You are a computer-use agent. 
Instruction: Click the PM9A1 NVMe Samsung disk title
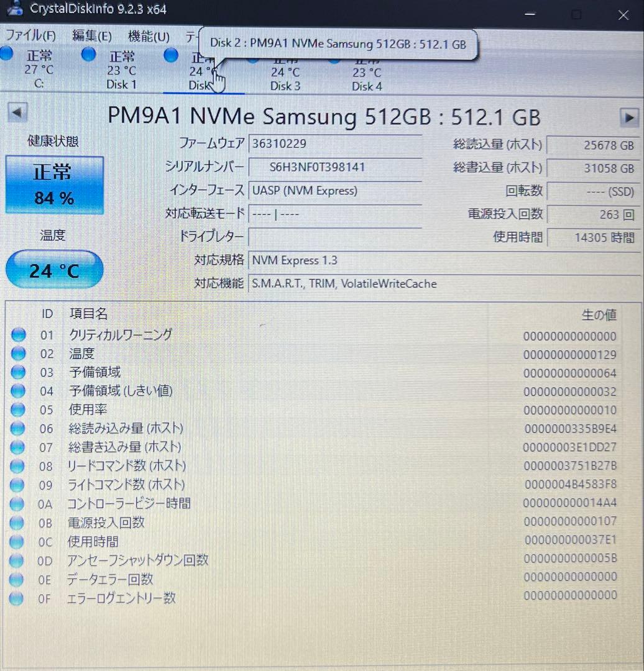click(324, 116)
